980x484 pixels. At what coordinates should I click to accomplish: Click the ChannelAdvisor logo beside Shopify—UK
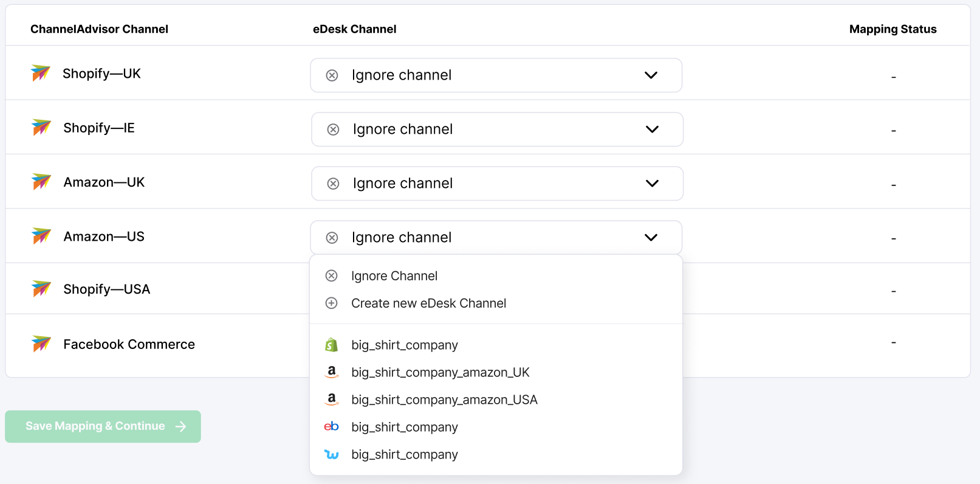tap(41, 73)
